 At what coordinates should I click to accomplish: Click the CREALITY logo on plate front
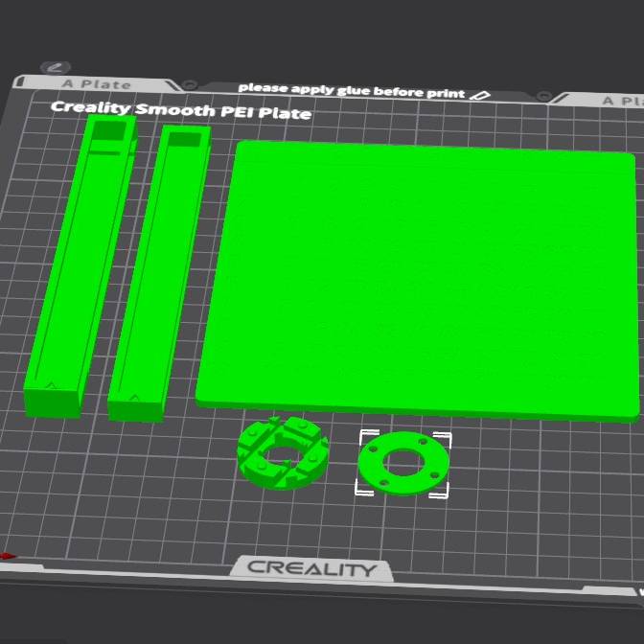(x=311, y=568)
